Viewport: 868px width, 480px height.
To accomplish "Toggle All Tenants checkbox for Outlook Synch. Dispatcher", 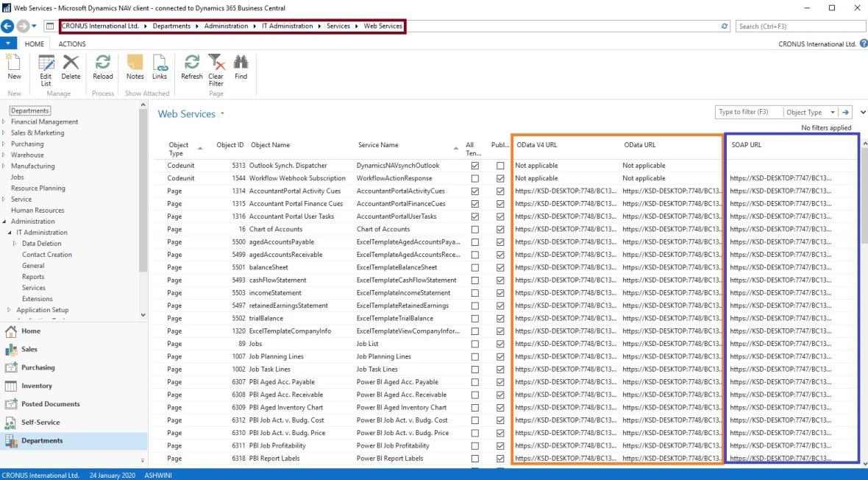I will pos(474,166).
